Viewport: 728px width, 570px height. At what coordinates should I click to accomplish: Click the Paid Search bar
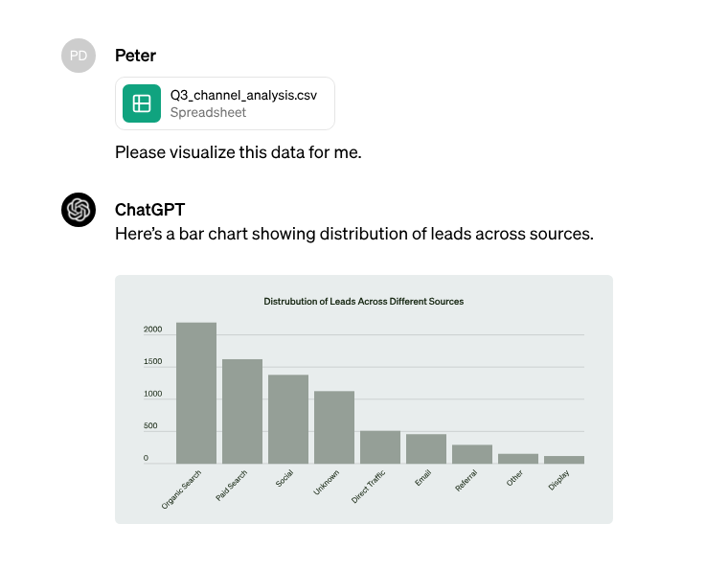pyautogui.click(x=242, y=412)
